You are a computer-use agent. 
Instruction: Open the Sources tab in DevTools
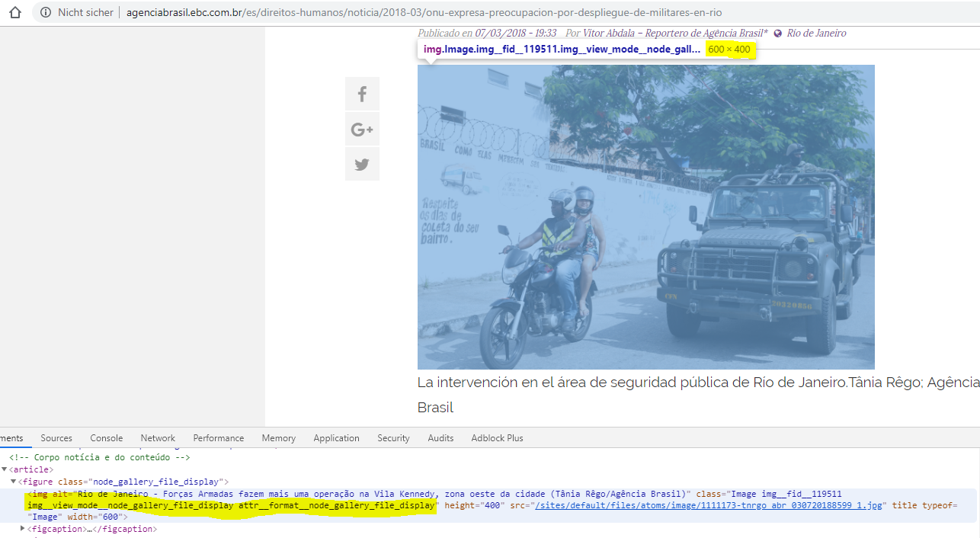56,438
